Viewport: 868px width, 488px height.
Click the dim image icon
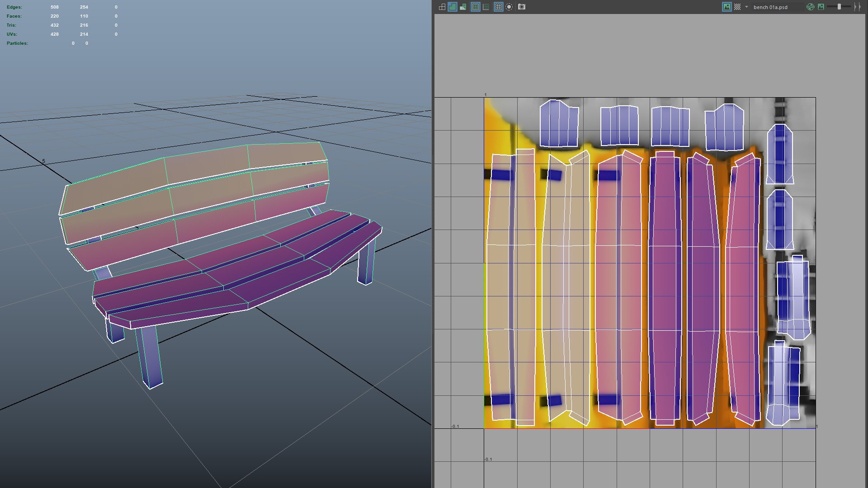(821, 7)
